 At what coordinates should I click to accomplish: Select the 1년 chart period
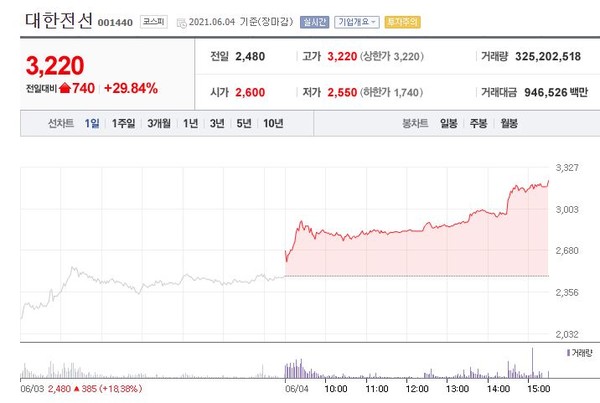click(191, 123)
